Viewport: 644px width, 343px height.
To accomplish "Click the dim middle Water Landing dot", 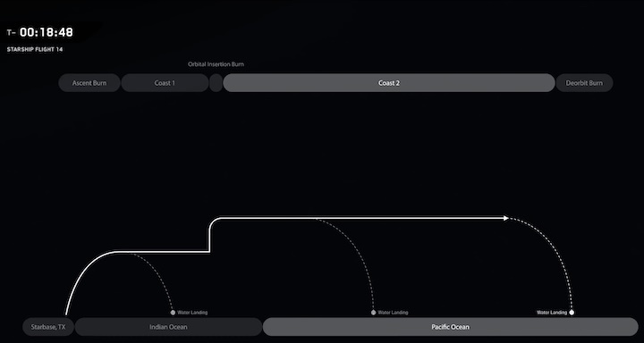I will (x=373, y=313).
